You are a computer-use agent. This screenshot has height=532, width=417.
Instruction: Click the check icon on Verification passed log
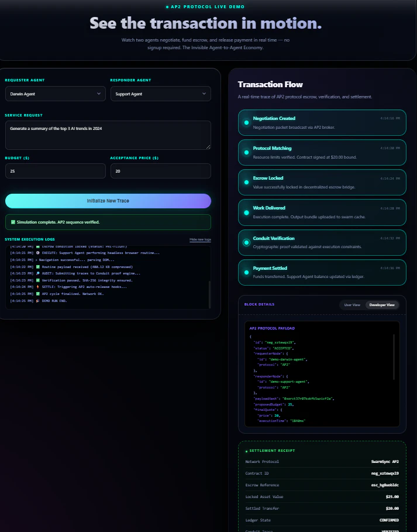coord(37,280)
